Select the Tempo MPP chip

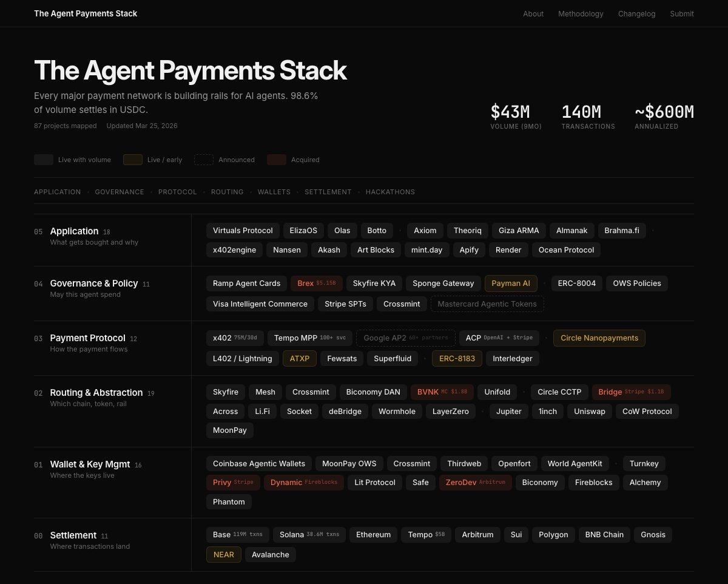pyautogui.click(x=310, y=338)
